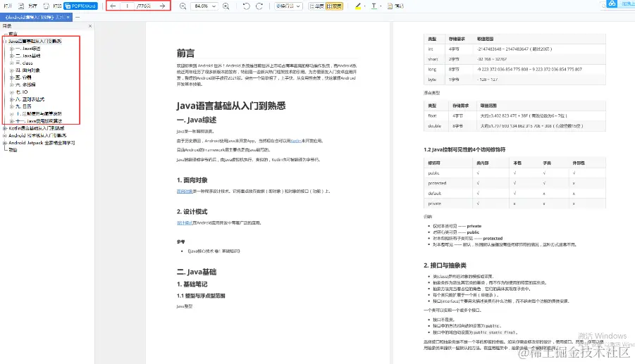Image resolution: width=635 pixels, height=364 pixels.
Task: Close the Android PDF document tab
Action: click(x=68, y=17)
